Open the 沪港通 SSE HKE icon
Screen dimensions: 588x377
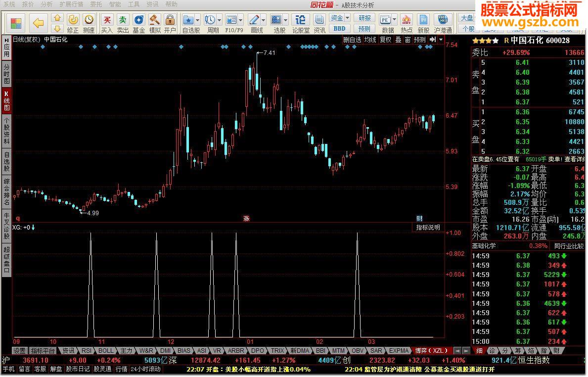point(443,23)
